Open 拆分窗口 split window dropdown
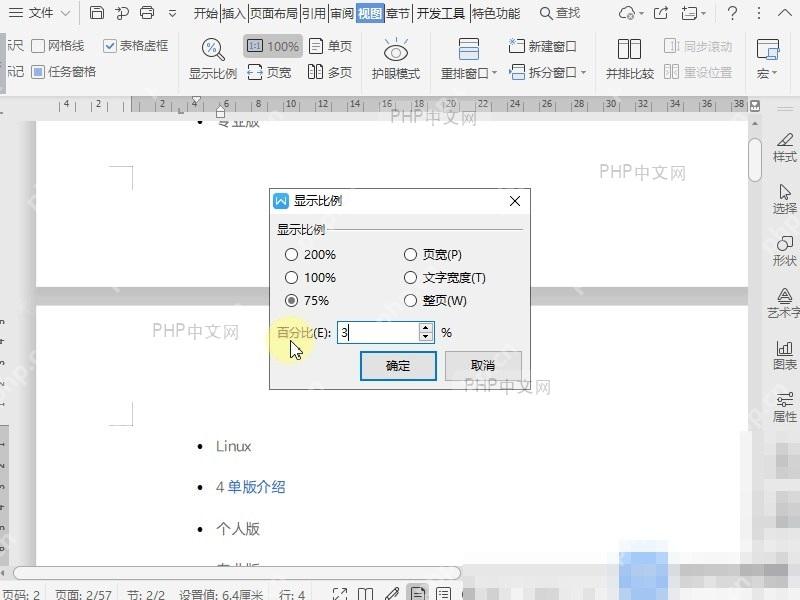Image resolution: width=800 pixels, height=600 pixels. click(x=547, y=72)
